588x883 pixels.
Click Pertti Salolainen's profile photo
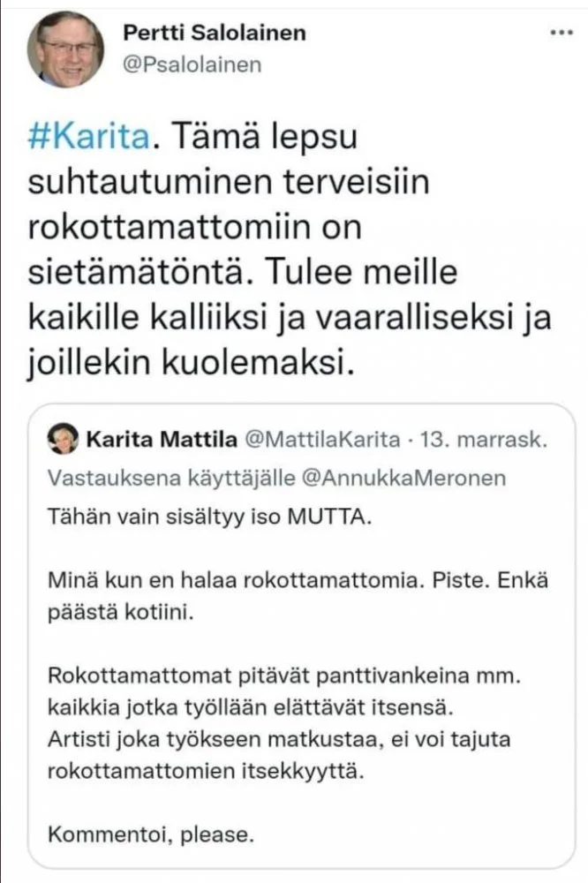(65, 49)
